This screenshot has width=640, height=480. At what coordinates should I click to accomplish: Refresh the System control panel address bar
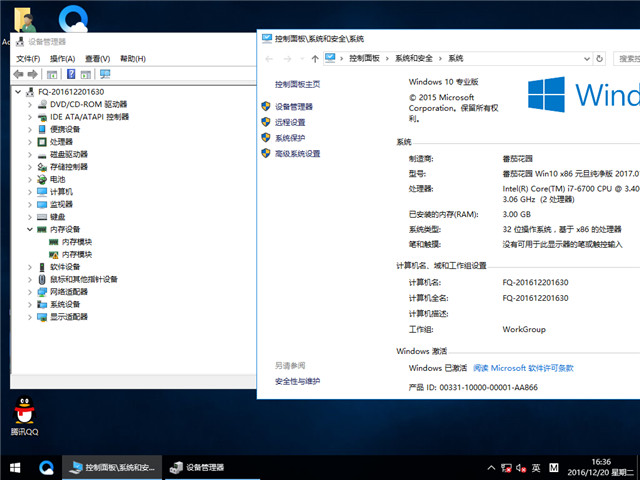click(x=599, y=59)
